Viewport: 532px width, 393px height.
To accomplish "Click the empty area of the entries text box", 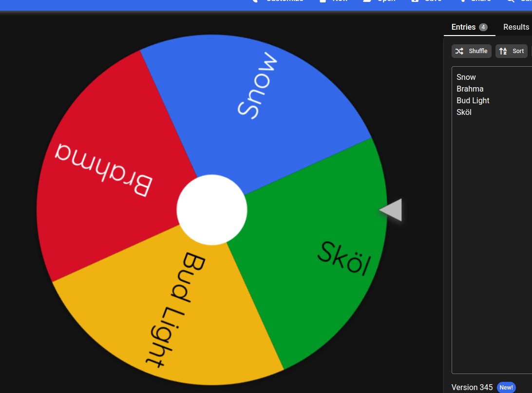I will pos(492,244).
